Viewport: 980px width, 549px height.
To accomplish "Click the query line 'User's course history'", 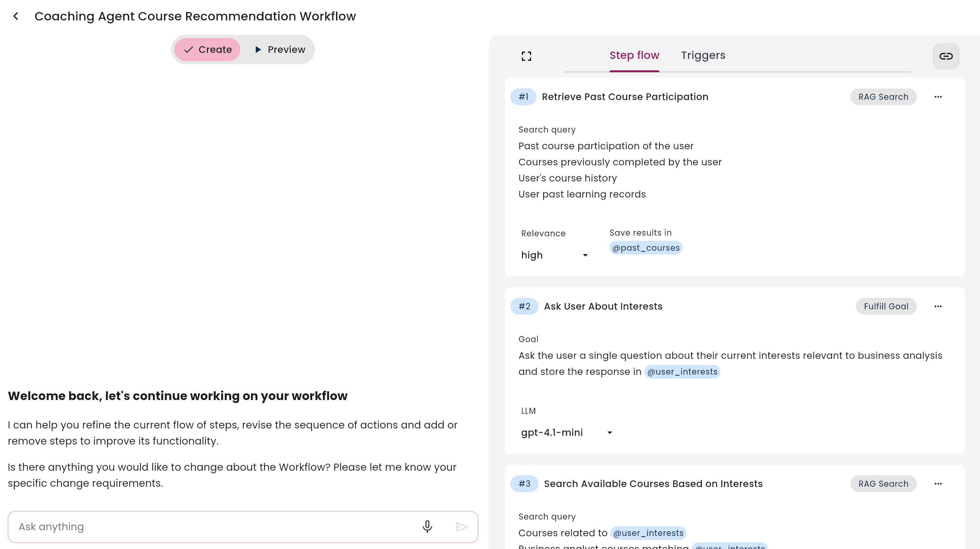I will (x=567, y=178).
